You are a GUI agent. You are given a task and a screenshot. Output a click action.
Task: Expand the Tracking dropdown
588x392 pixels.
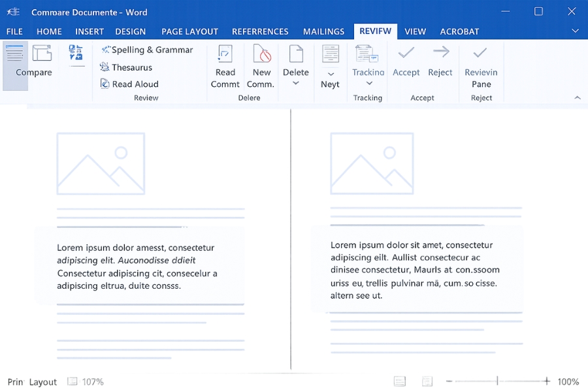[368, 84]
